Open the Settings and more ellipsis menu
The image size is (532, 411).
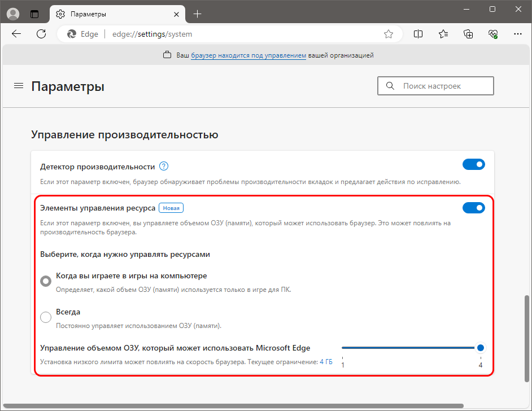tap(518, 34)
